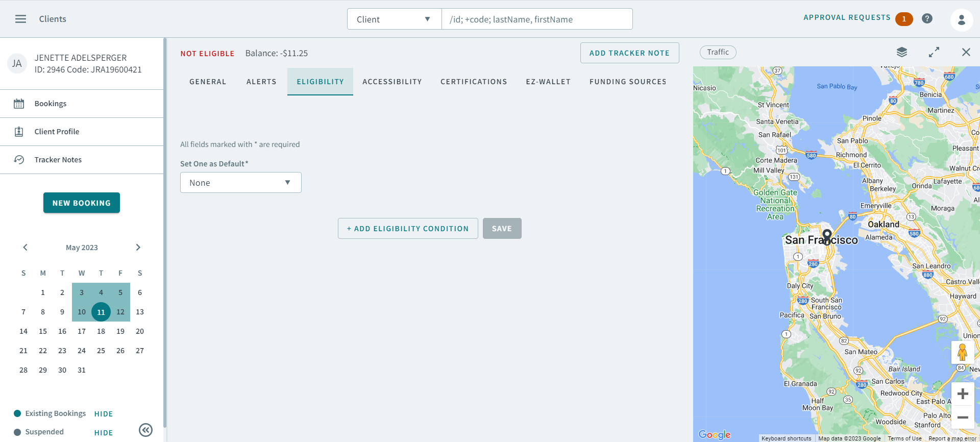Open the Client search type dropdown
Image resolution: width=980 pixels, height=442 pixels.
tap(394, 19)
